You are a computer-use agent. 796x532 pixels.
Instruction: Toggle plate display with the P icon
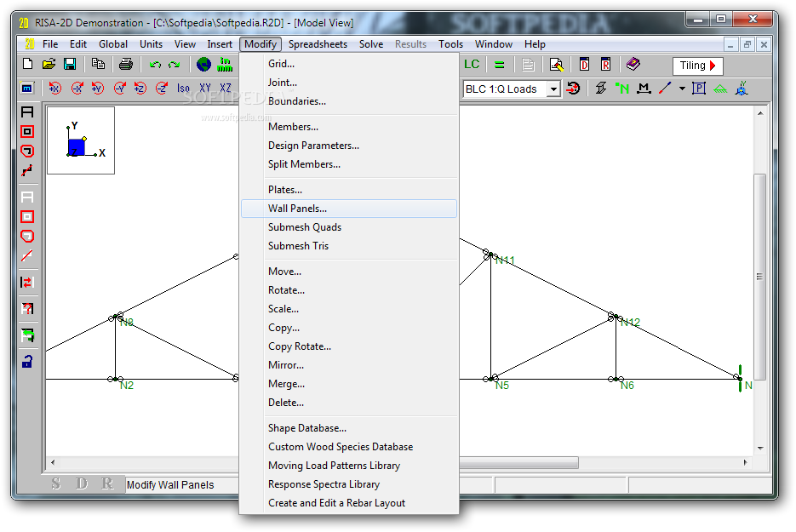click(699, 89)
